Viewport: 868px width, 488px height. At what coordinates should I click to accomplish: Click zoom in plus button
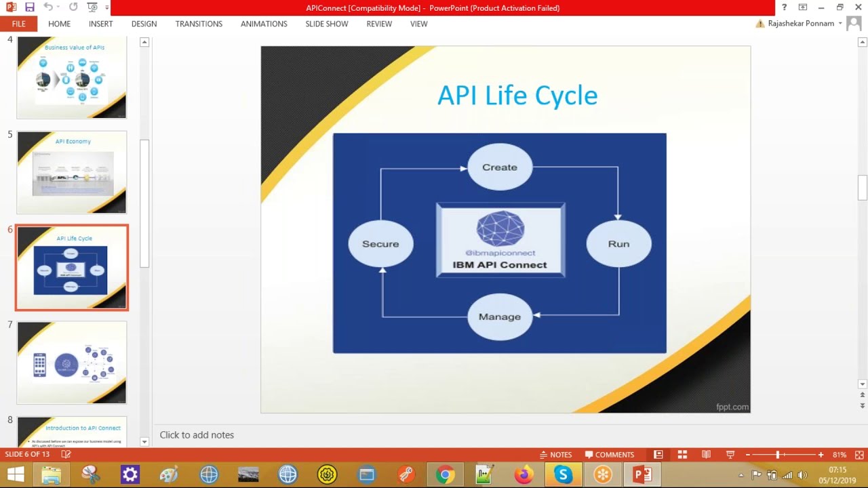click(x=821, y=455)
